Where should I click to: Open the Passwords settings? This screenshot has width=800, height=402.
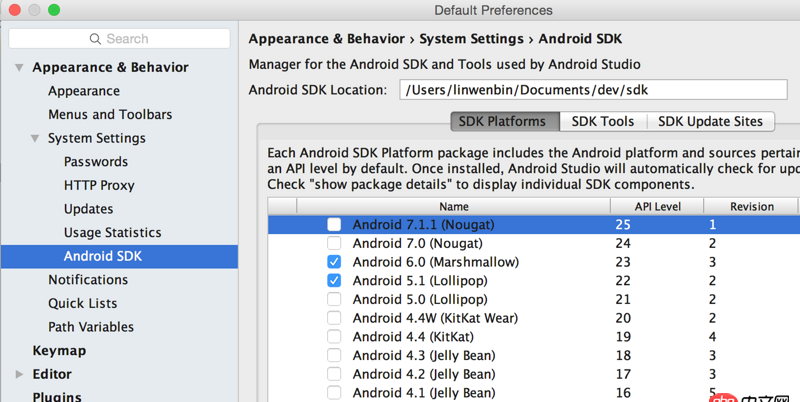96,162
